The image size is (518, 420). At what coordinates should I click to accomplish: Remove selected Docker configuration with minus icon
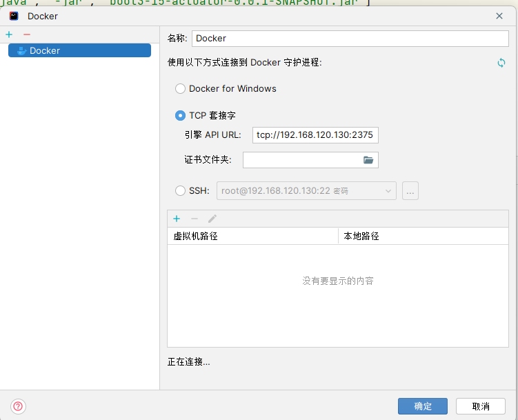click(x=27, y=34)
